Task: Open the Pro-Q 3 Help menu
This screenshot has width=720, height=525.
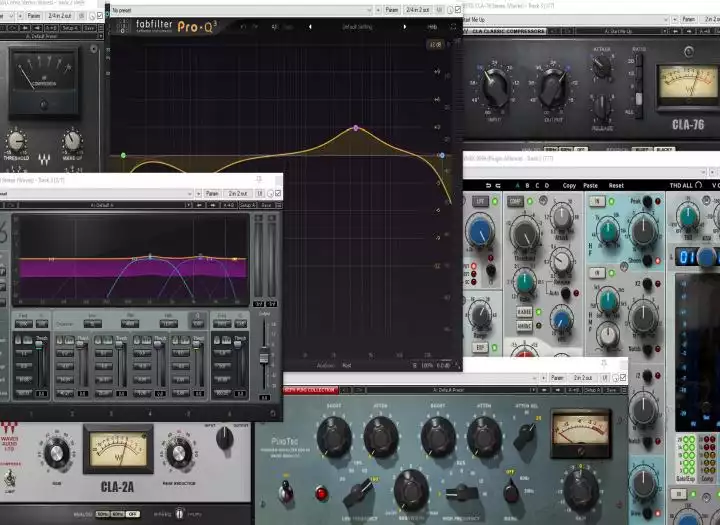Action: [x=432, y=27]
